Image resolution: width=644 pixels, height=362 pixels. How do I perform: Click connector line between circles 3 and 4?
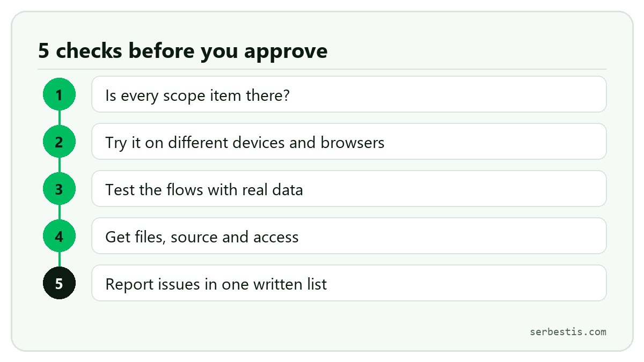(59, 212)
